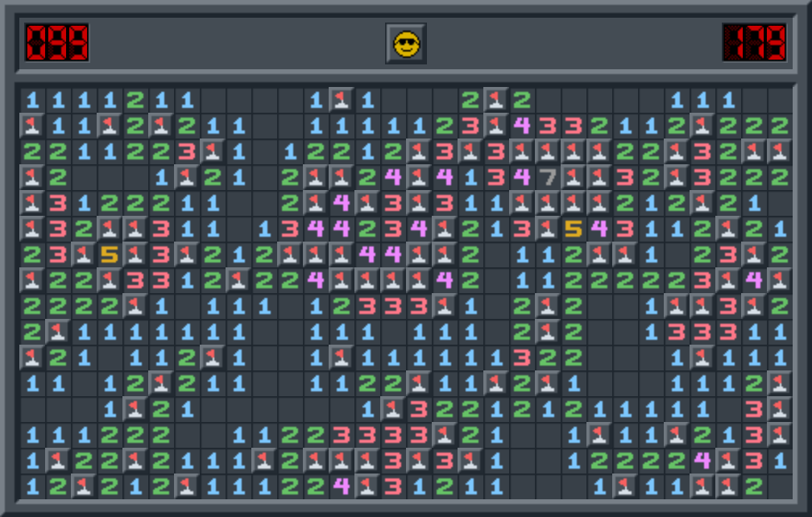This screenshot has width=812, height=517.
Task: Click the red mine counter display
Action: coord(57,43)
